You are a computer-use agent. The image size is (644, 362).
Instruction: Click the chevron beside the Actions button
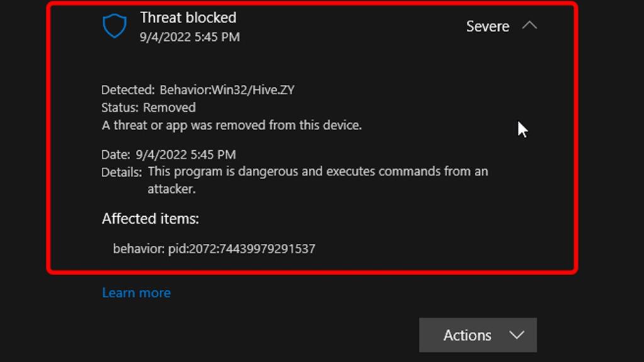[x=517, y=335]
